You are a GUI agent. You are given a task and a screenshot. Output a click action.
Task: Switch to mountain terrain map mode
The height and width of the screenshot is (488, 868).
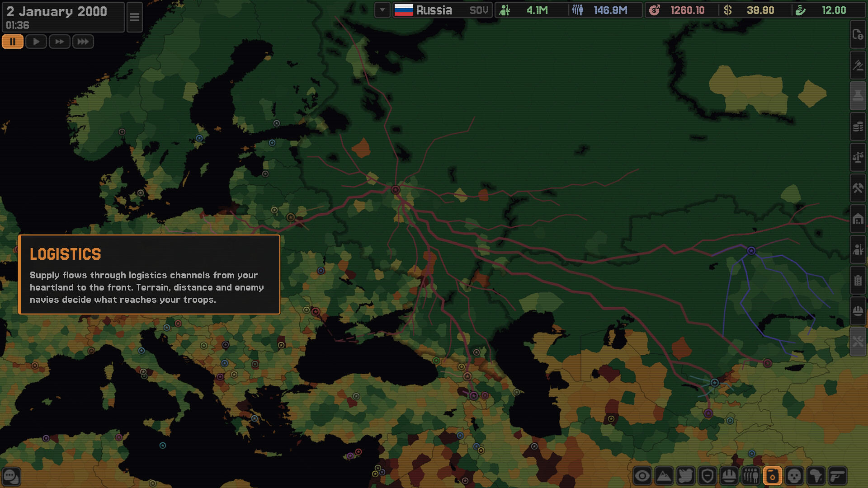click(664, 476)
